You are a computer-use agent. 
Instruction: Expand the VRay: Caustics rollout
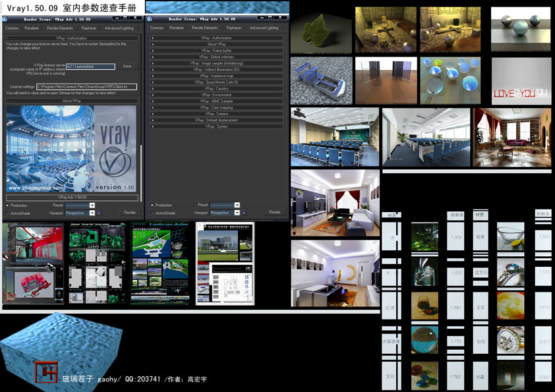click(217, 88)
